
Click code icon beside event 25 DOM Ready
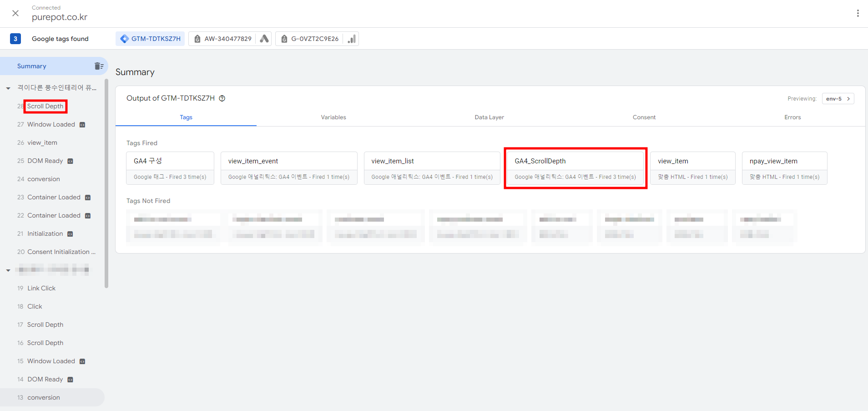70,161
